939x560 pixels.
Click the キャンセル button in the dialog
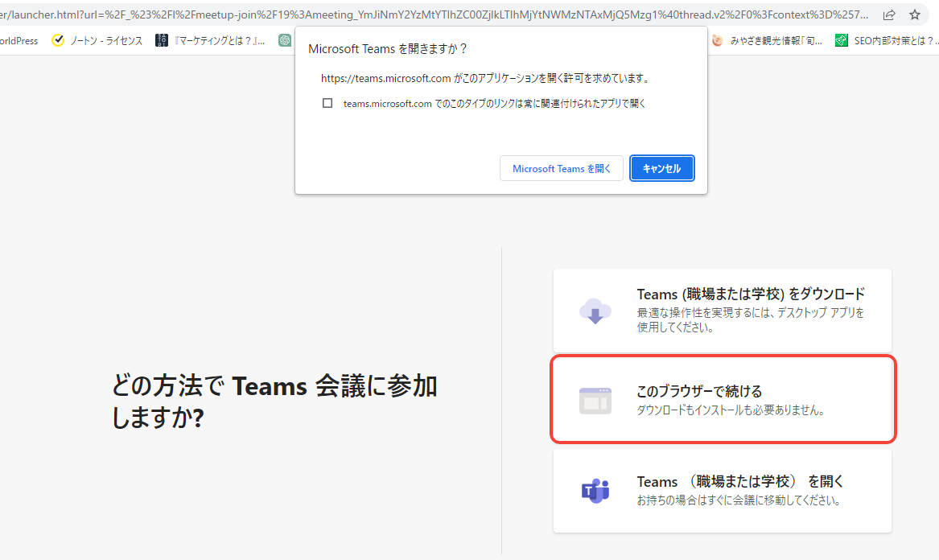[x=661, y=168]
